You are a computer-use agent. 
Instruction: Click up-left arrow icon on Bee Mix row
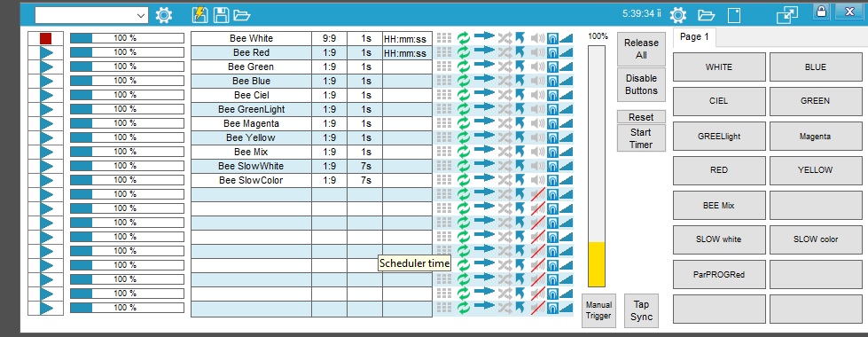520,152
